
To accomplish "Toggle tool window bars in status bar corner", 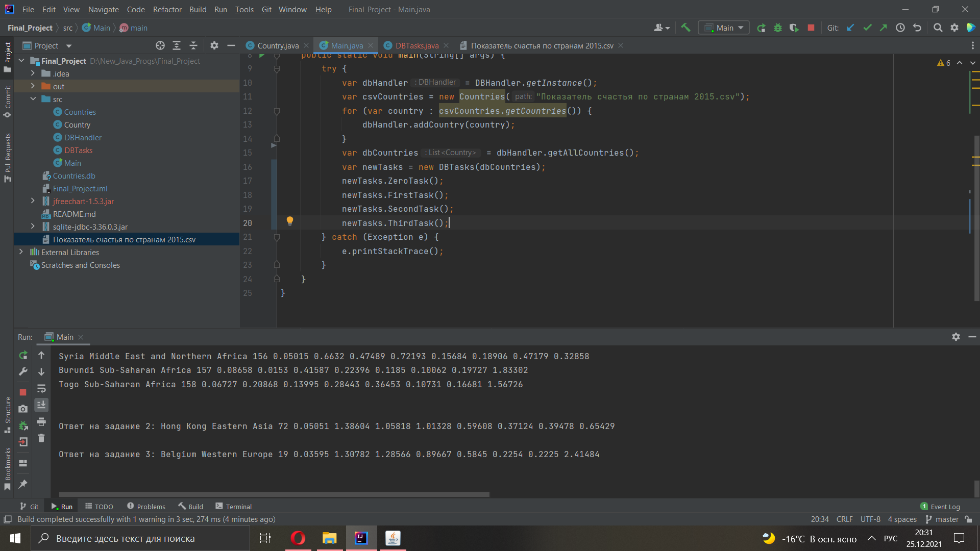I will pos(8,519).
